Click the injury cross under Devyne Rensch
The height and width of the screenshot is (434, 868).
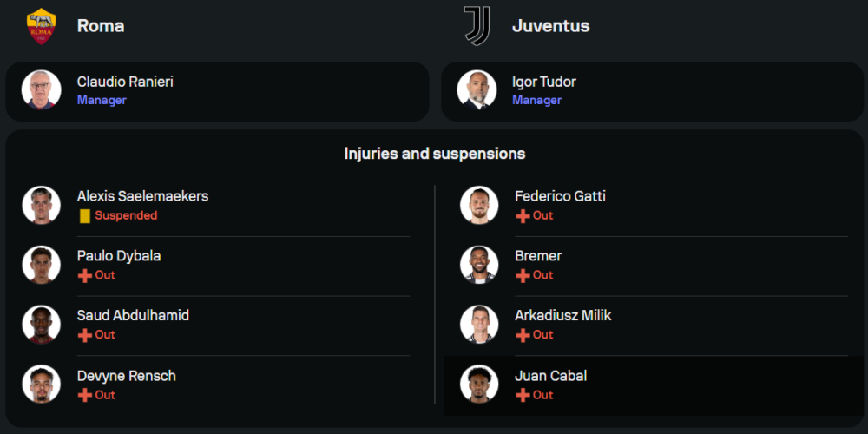[x=84, y=395]
